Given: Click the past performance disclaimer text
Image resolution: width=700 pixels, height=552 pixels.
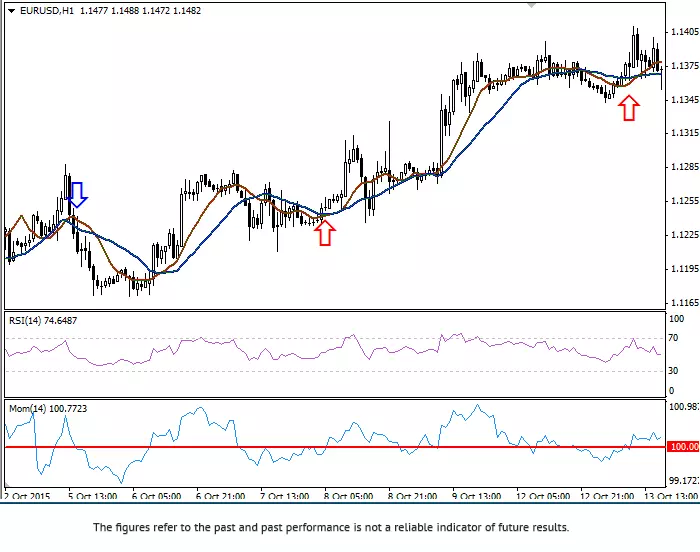Looking at the screenshot, I should [331, 527].
